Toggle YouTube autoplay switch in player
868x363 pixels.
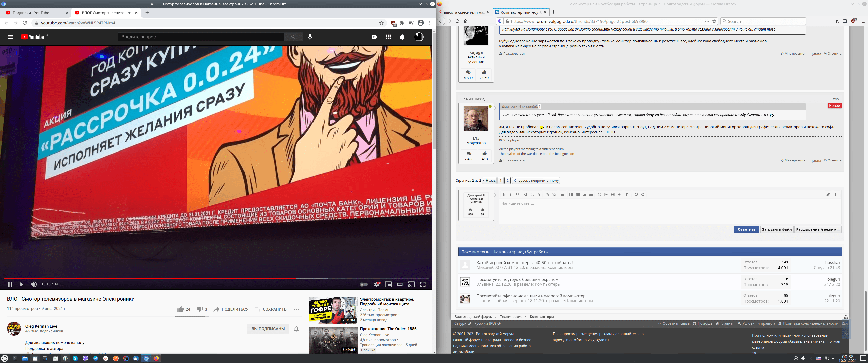point(364,285)
